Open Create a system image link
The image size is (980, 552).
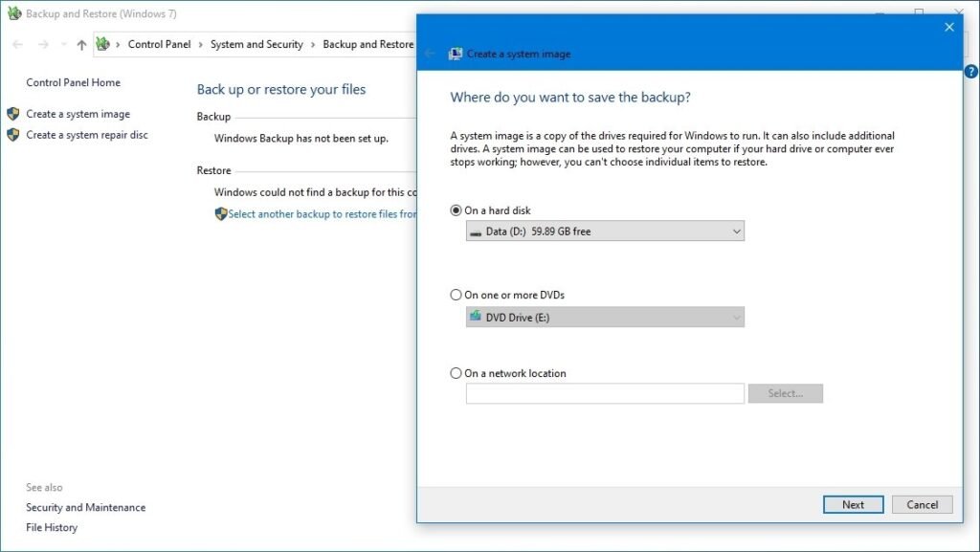pyautogui.click(x=78, y=114)
